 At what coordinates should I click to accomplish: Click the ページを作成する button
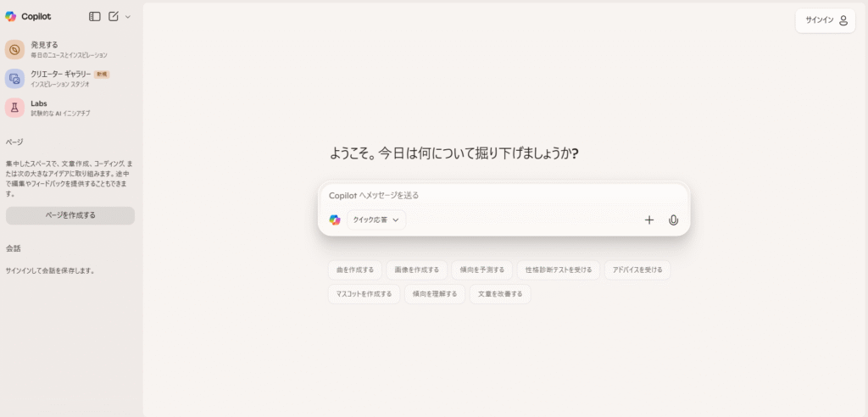pos(70,215)
